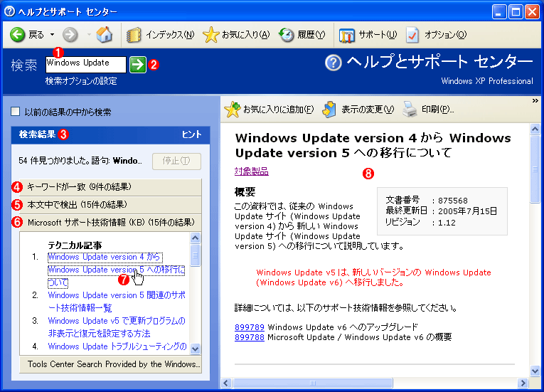Click article pane scroll up arrow
Viewport: 544px width, 392px height.
tap(535, 129)
